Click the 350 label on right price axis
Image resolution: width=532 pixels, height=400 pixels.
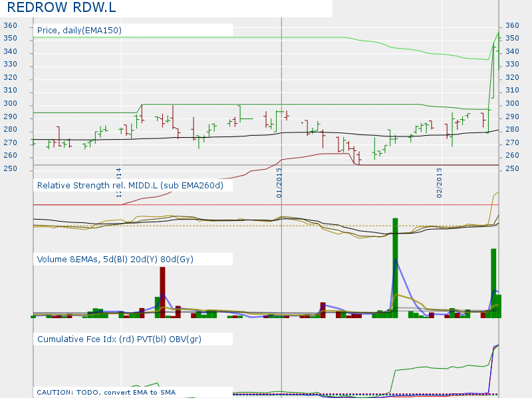[x=512, y=39]
